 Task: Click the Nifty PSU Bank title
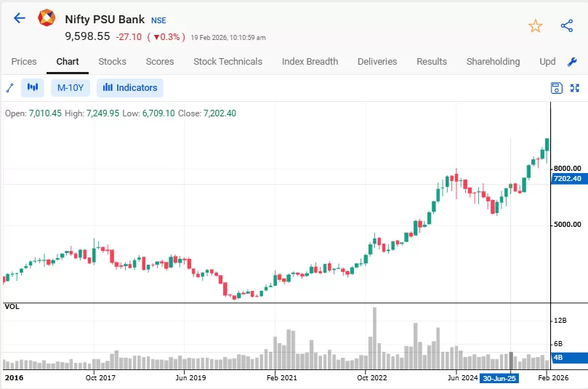[105, 20]
